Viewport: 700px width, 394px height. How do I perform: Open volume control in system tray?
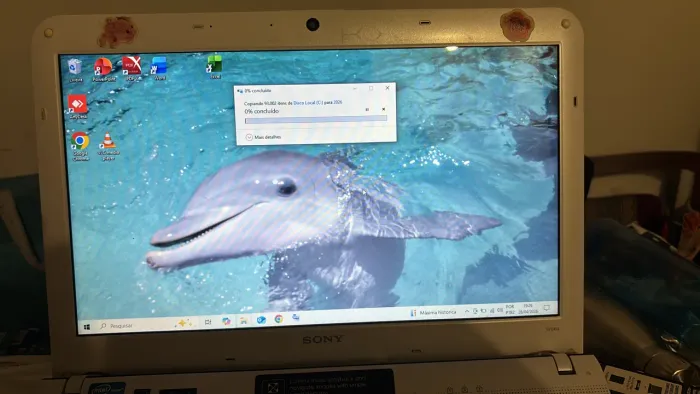coord(500,310)
